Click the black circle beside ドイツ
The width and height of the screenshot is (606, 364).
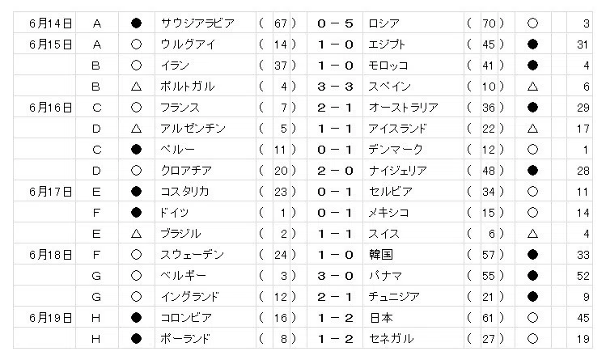click(x=136, y=212)
